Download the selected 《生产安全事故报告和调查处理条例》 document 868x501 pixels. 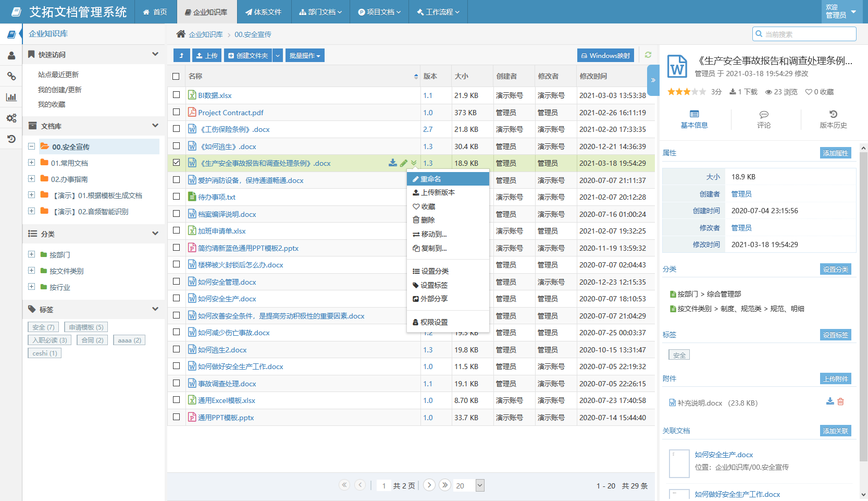pos(392,163)
